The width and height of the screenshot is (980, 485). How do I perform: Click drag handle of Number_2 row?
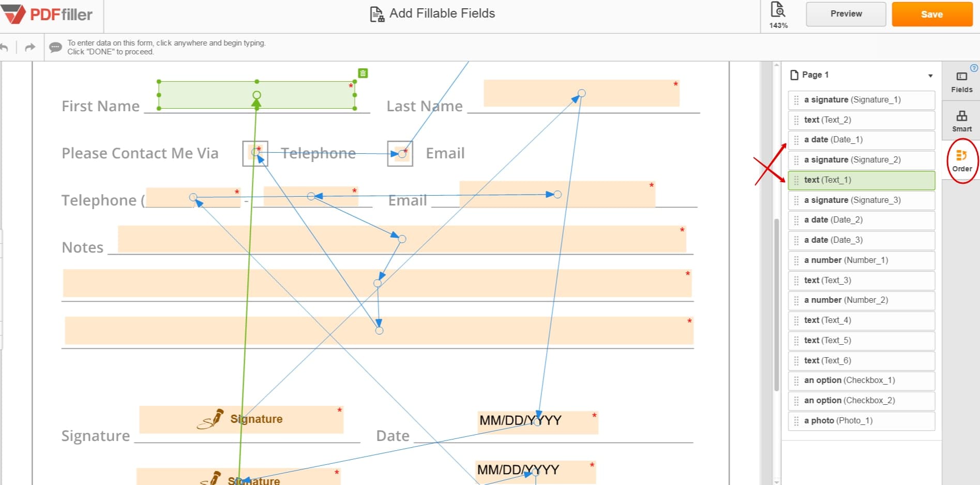click(796, 301)
